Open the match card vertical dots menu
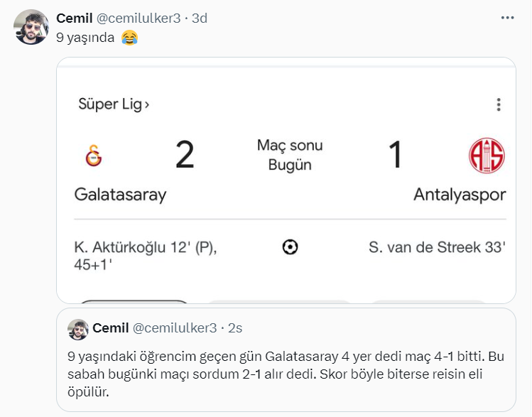The image size is (532, 417). tap(499, 104)
